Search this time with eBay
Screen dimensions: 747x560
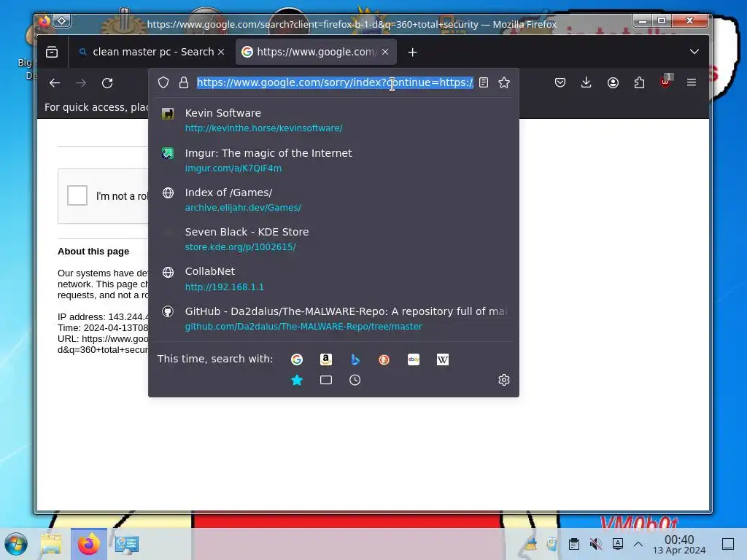point(414,359)
